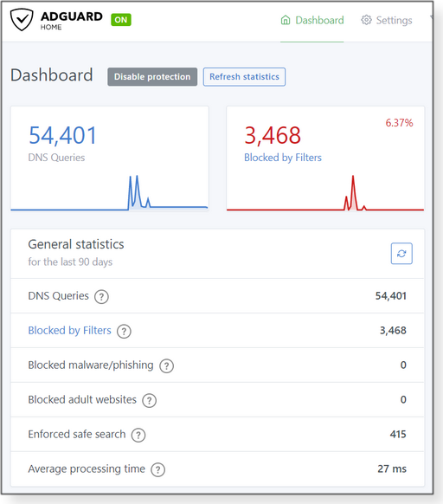This screenshot has width=443, height=504.
Task: Click the 54,401 DNS Queries card number
Action: (x=62, y=135)
